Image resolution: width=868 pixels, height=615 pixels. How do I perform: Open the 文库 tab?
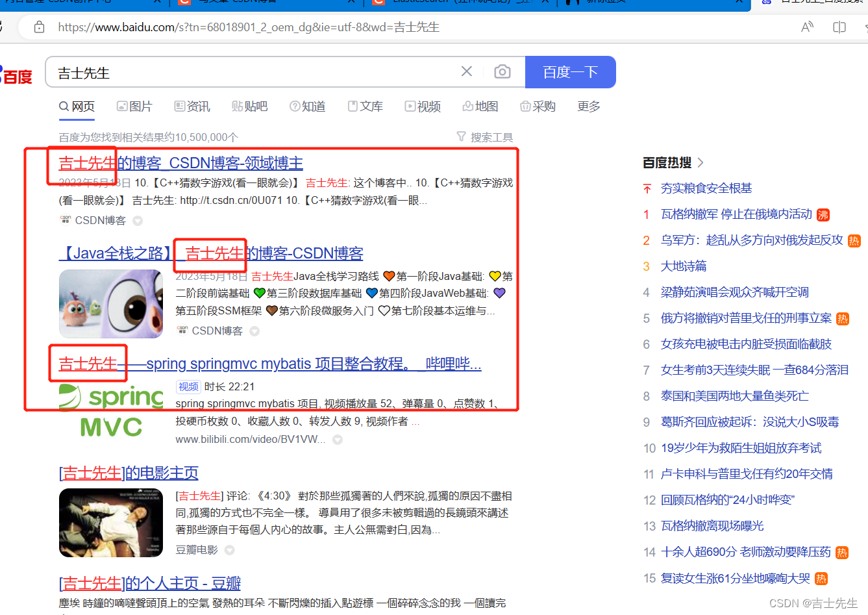(x=366, y=107)
